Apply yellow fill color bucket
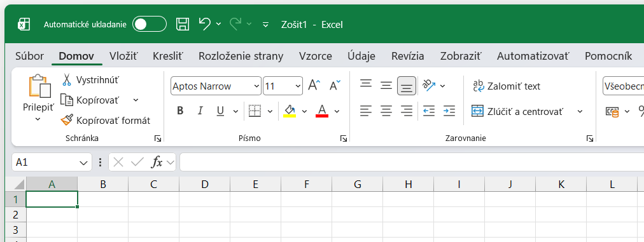This screenshot has height=242, width=644. [x=290, y=111]
